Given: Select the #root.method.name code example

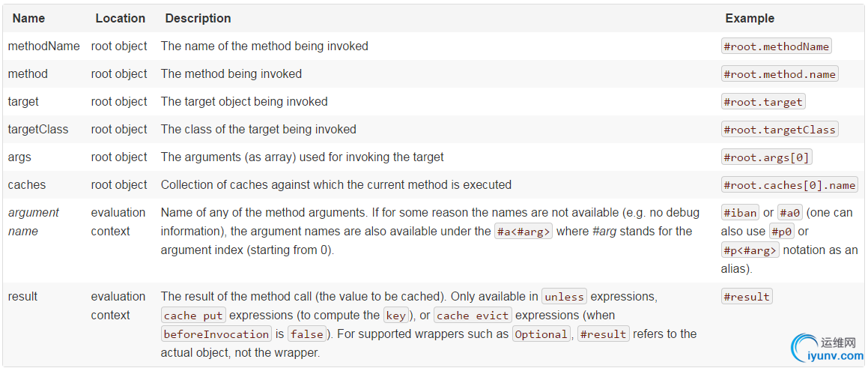Looking at the screenshot, I should pos(779,74).
